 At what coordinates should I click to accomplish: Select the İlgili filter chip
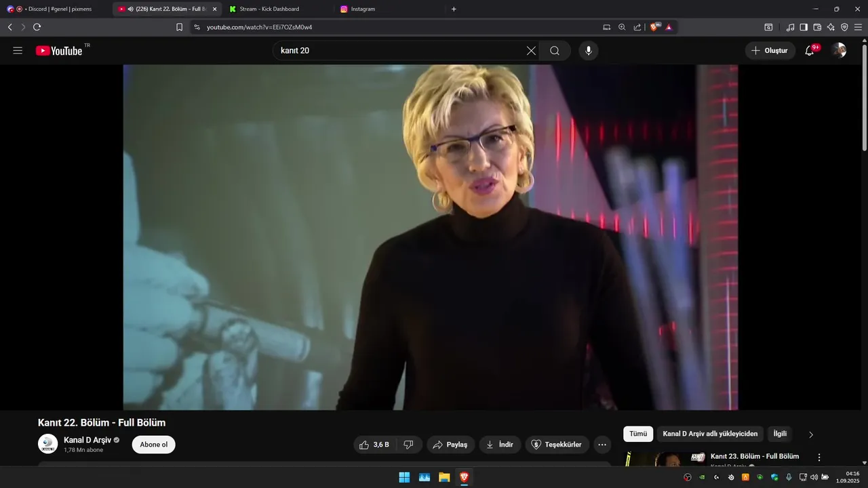coord(780,434)
